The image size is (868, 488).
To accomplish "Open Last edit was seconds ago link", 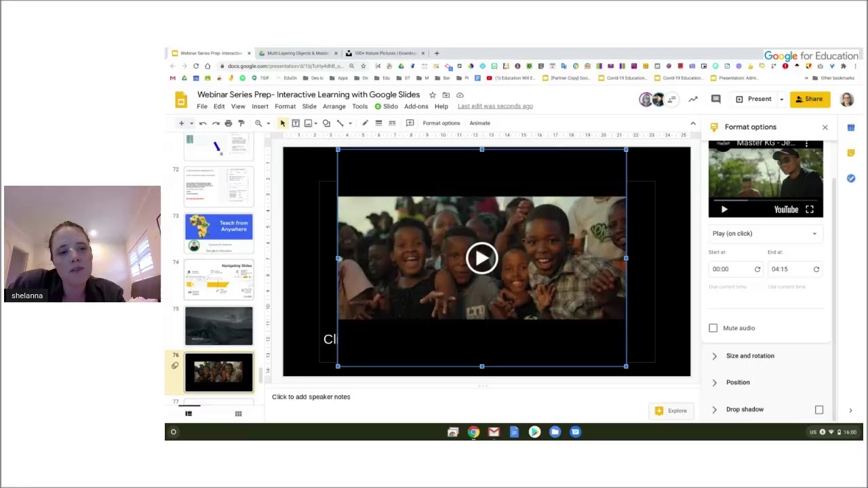I will click(495, 106).
